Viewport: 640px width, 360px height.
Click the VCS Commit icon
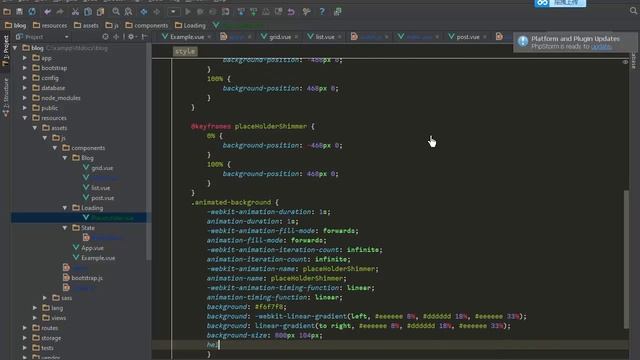(x=253, y=12)
